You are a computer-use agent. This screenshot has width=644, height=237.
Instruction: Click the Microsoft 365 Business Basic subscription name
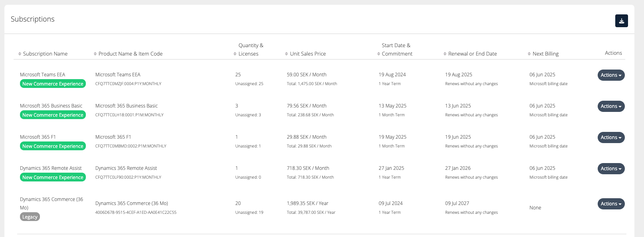tap(51, 106)
